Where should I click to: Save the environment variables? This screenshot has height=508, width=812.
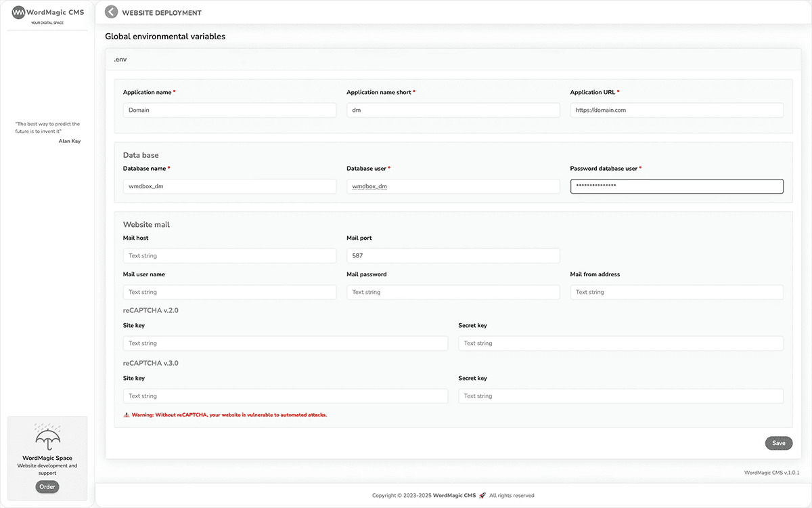click(x=779, y=443)
